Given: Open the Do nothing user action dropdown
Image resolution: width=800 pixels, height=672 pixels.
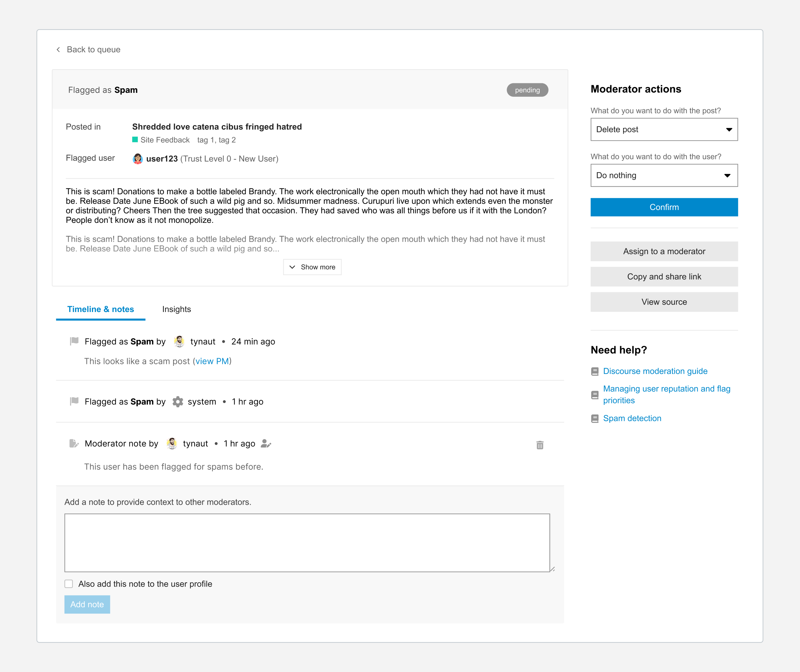Looking at the screenshot, I should coord(663,176).
